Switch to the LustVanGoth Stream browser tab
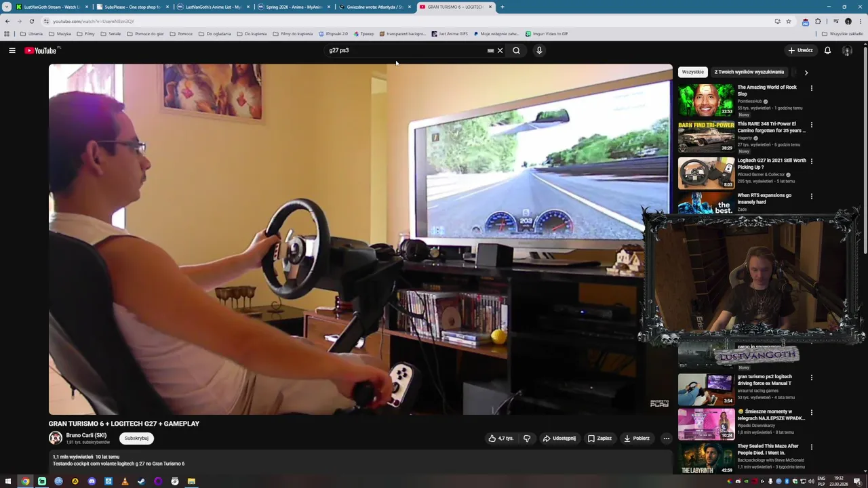The height and width of the screenshot is (488, 868). pyautogui.click(x=52, y=7)
